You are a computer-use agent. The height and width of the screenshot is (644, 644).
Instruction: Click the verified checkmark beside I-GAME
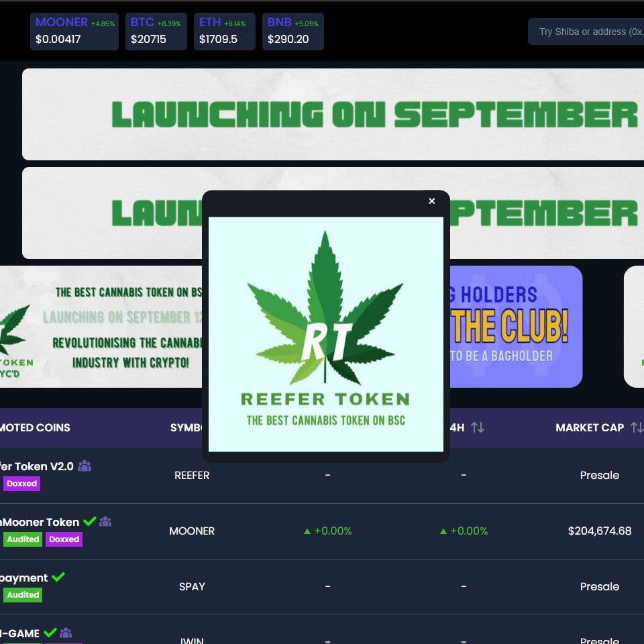50,633
